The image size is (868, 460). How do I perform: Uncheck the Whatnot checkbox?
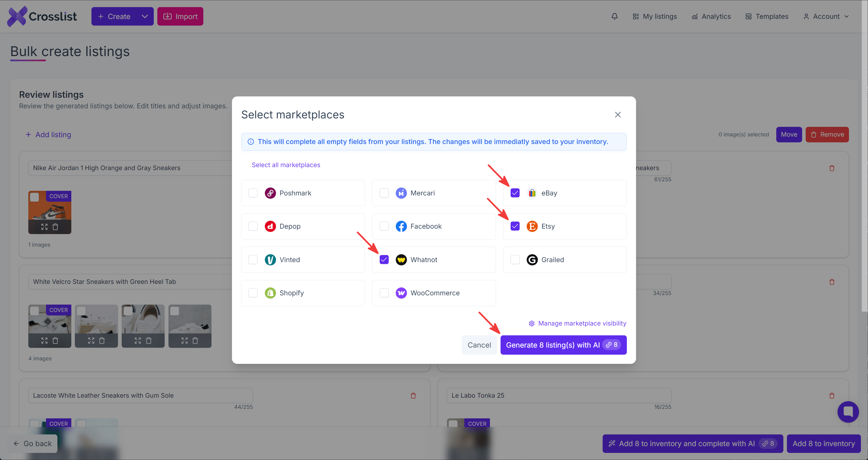click(384, 259)
